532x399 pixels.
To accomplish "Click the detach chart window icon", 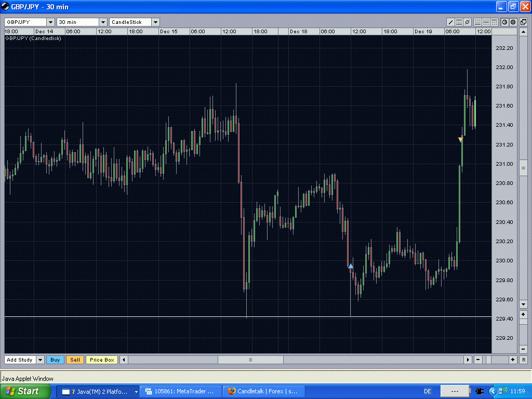I will pyautogui.click(x=523, y=22).
